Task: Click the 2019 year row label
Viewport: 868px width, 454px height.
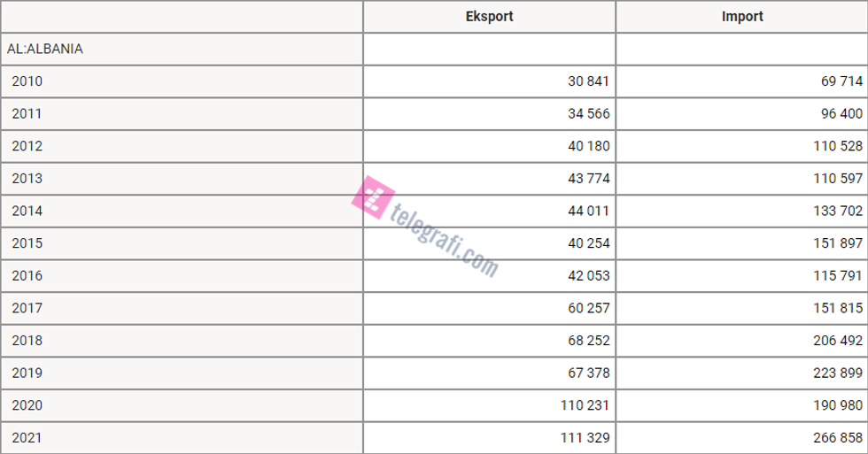Action: (27, 373)
